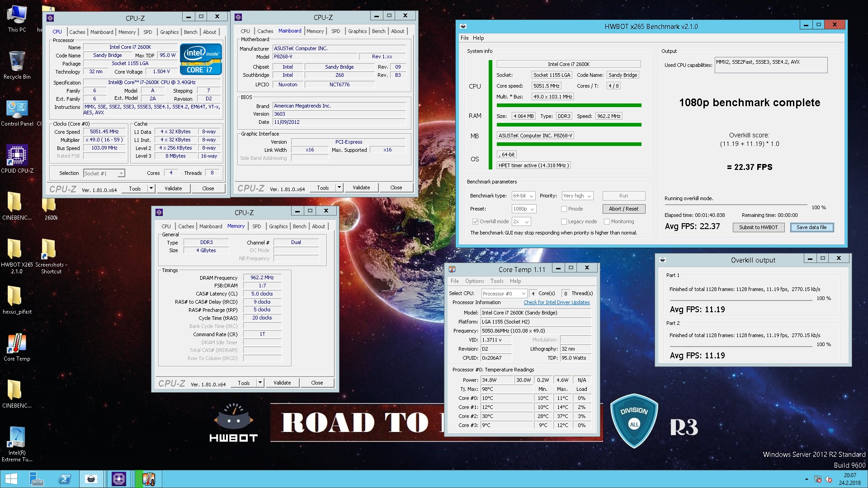
Task: Open the Preset 1080p dropdown
Action: [x=524, y=209]
